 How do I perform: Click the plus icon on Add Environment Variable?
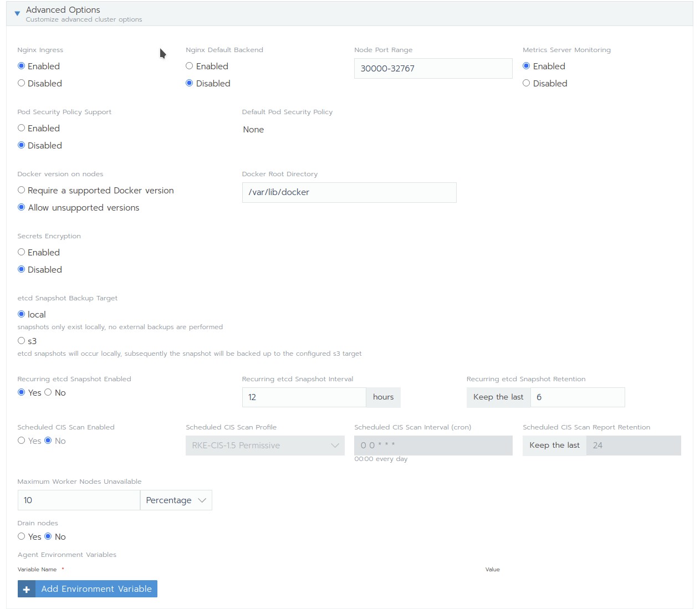tap(26, 588)
